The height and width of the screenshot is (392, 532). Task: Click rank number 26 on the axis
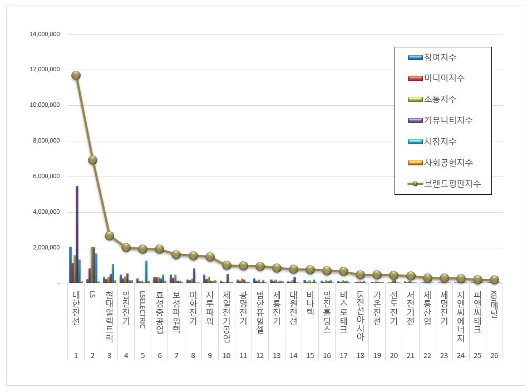494,355
